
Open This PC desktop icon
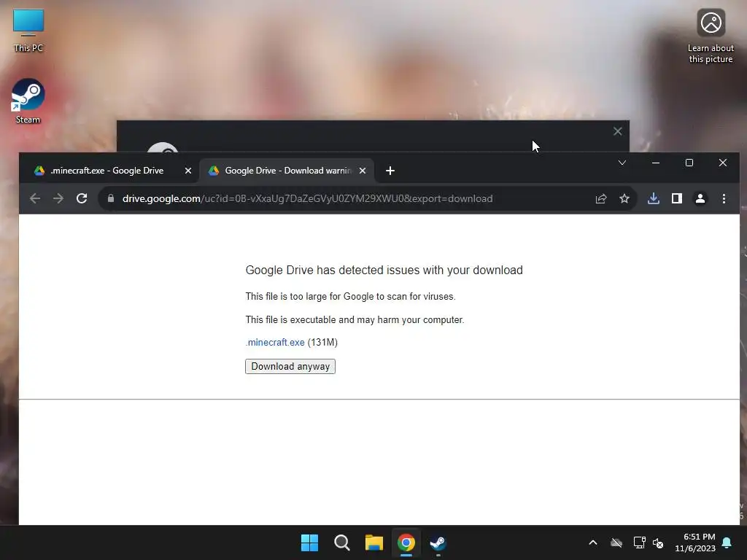(28, 31)
